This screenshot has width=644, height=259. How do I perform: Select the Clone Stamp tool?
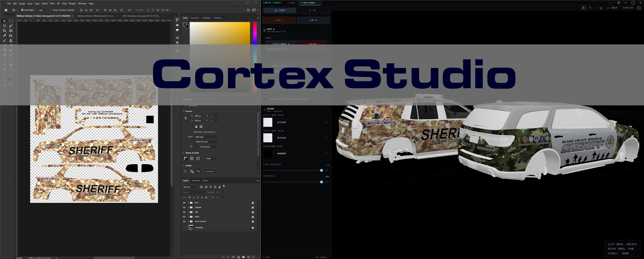(x=10, y=40)
